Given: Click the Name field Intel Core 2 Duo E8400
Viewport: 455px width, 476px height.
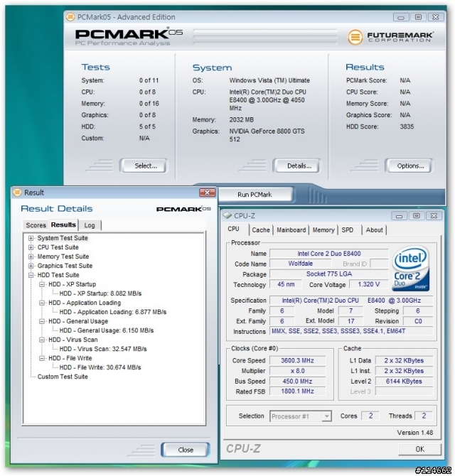Looking at the screenshot, I should (x=329, y=254).
